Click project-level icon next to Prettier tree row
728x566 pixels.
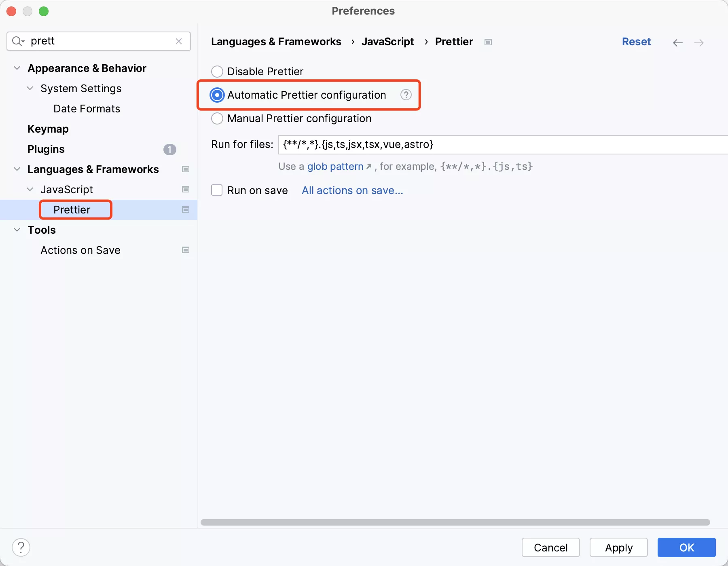[x=186, y=209]
